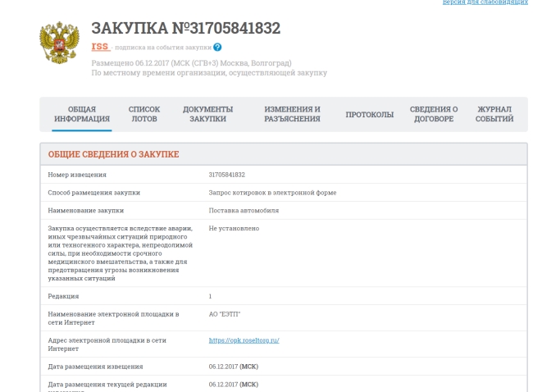Click the Russian coat of arms emblem
Image resolution: width=533 pixels, height=392 pixels.
[60, 42]
